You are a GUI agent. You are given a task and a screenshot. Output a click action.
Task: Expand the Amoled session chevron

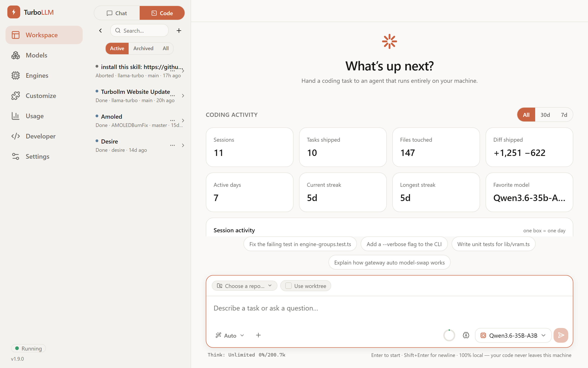(183, 121)
